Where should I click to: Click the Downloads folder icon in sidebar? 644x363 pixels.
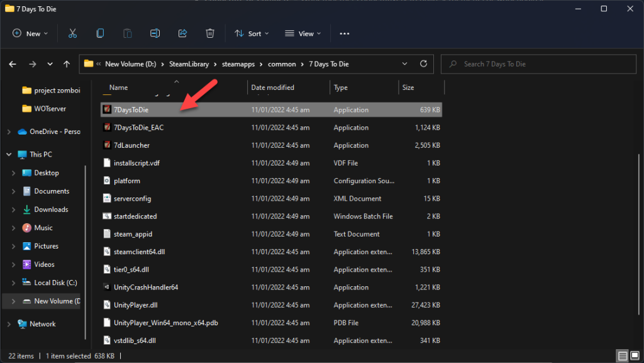pyautogui.click(x=26, y=209)
